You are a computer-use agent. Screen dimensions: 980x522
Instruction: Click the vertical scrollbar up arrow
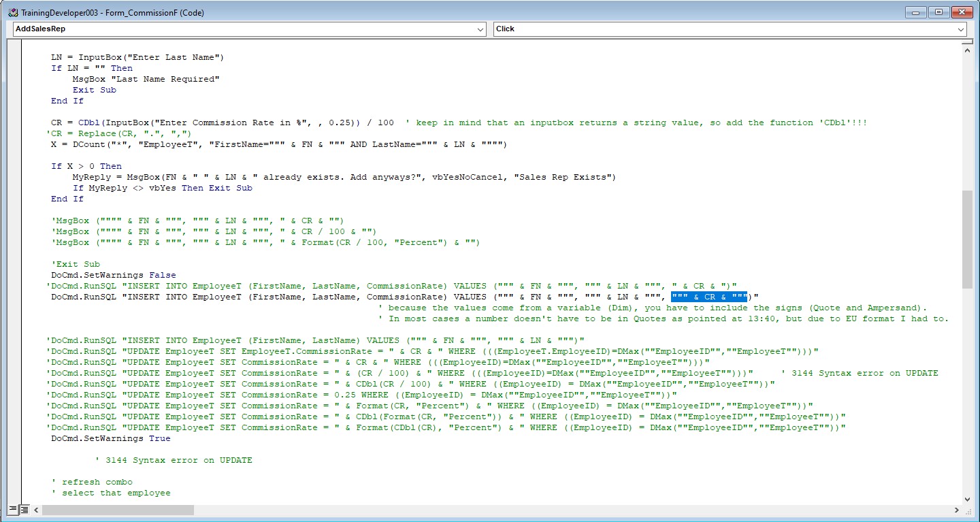[967, 50]
